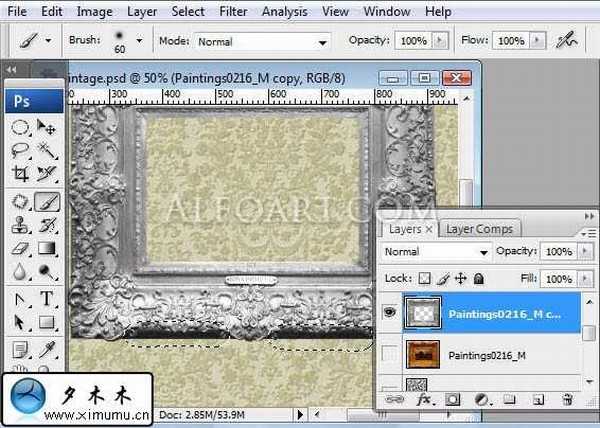This screenshot has height=428, width=600.
Task: Close the Layers tab
Action: (429, 229)
